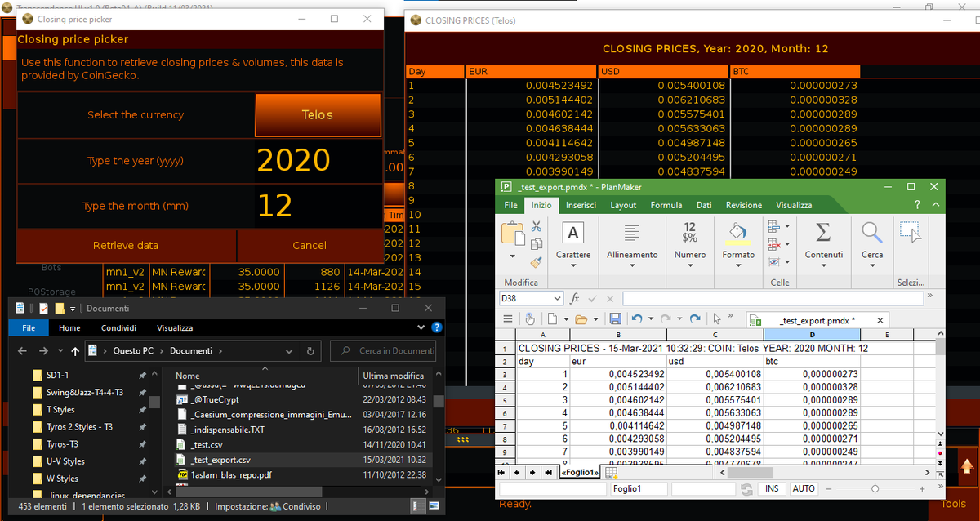
Task: Expand the undo history dropdown arrow
Action: [650, 318]
